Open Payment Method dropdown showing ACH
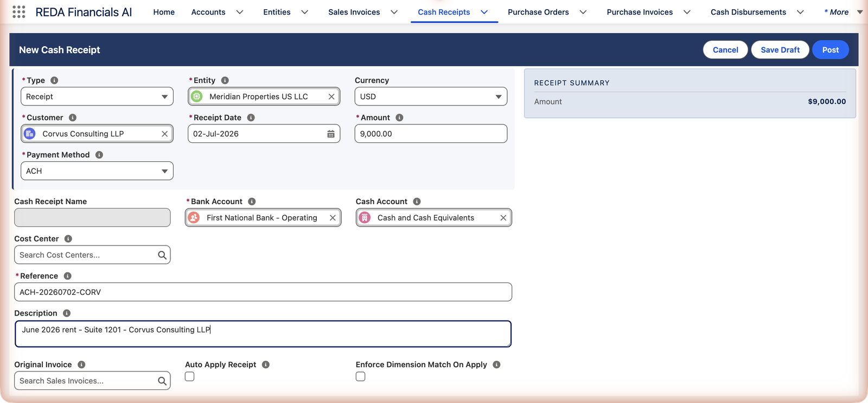 coord(97,171)
